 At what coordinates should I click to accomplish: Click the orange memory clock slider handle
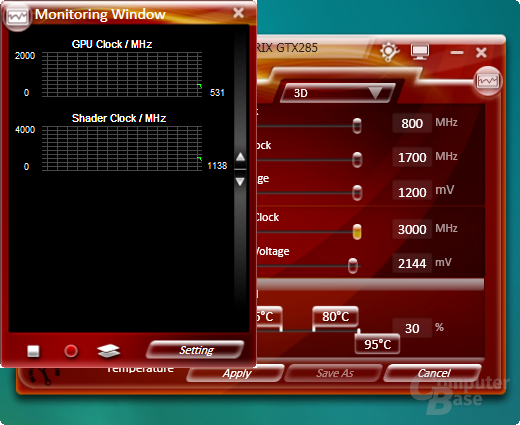[x=357, y=232]
